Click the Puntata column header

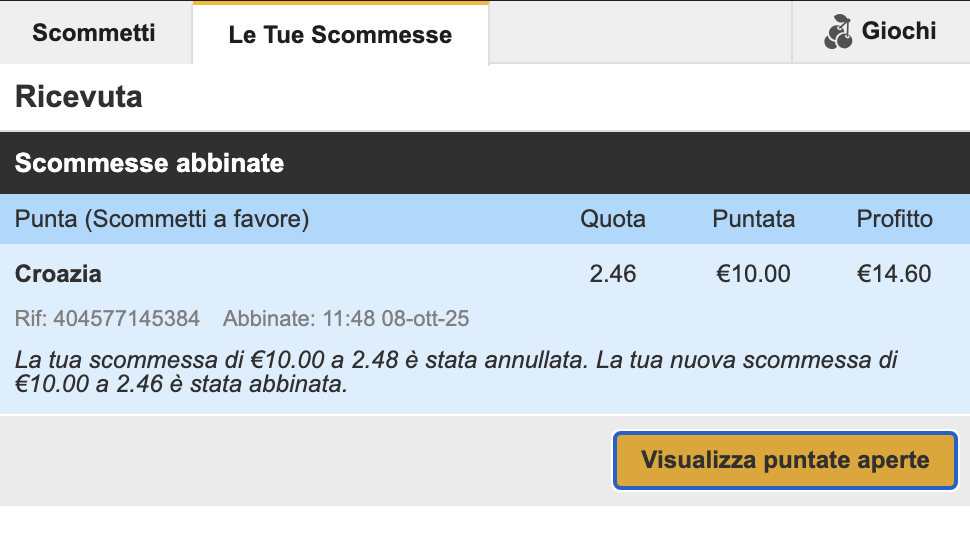754,219
